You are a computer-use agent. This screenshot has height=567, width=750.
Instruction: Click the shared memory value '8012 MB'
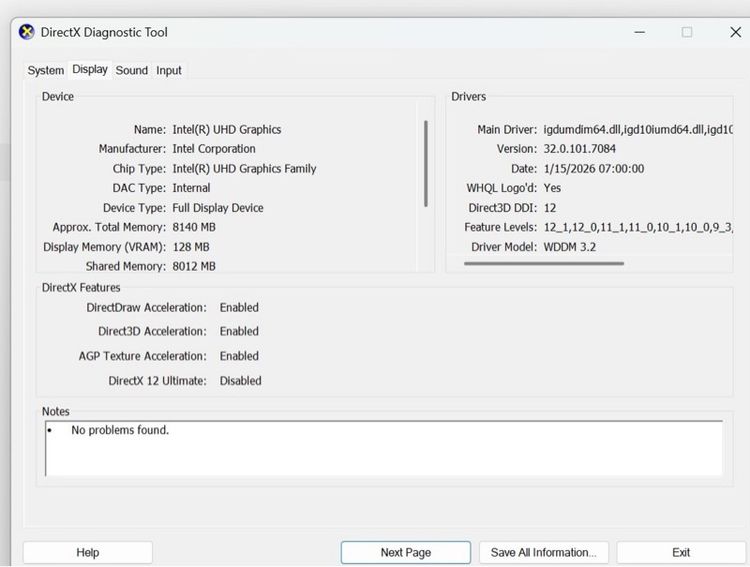194,266
